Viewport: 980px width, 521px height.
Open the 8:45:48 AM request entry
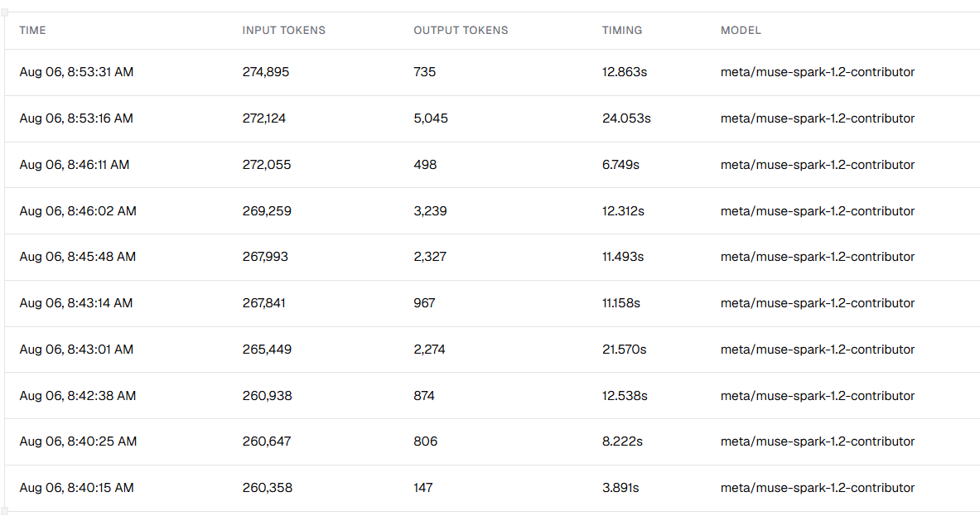click(x=493, y=258)
